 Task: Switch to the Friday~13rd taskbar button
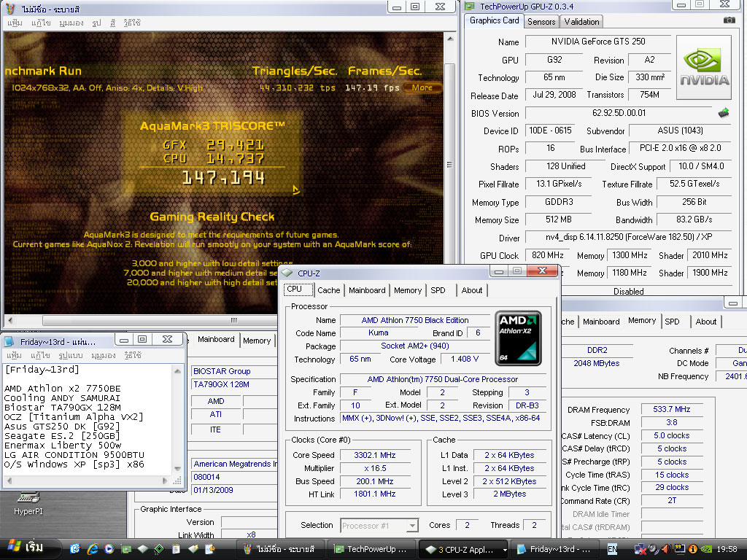pos(555,549)
